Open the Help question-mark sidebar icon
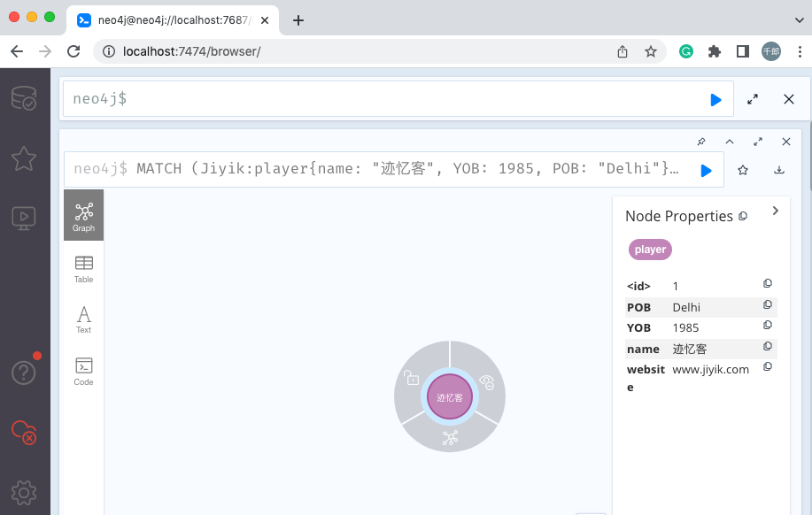The image size is (812, 515). [x=24, y=373]
